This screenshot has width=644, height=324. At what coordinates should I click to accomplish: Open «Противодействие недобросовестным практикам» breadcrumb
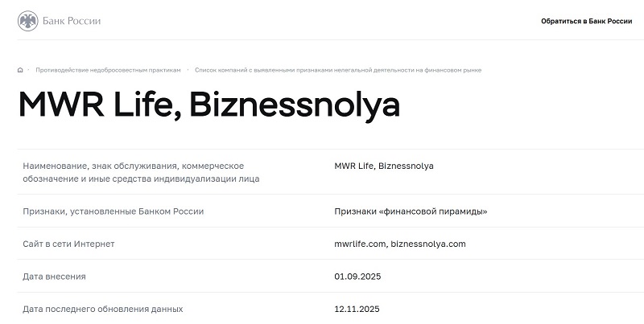108,70
